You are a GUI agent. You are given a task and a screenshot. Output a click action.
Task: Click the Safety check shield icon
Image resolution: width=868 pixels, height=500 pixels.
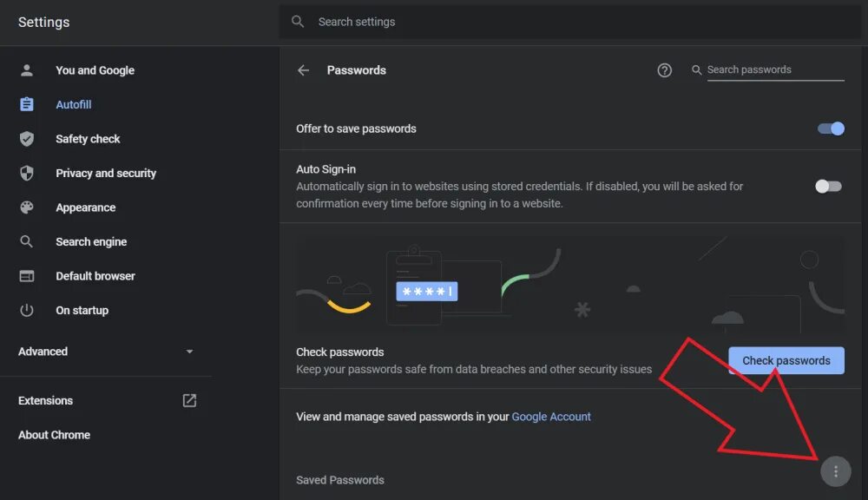pyautogui.click(x=27, y=138)
